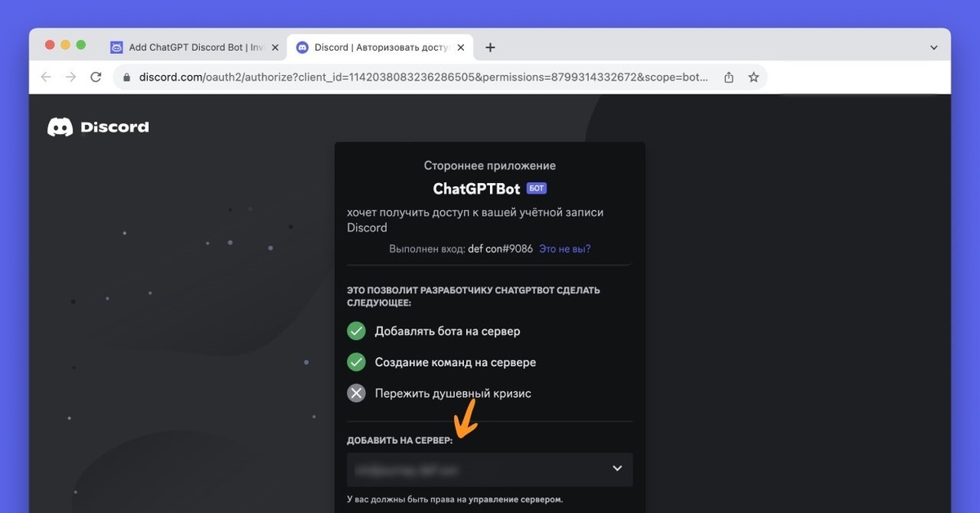
Task: Close the Add ChatGPT Discord Bot tab
Action: [274, 47]
